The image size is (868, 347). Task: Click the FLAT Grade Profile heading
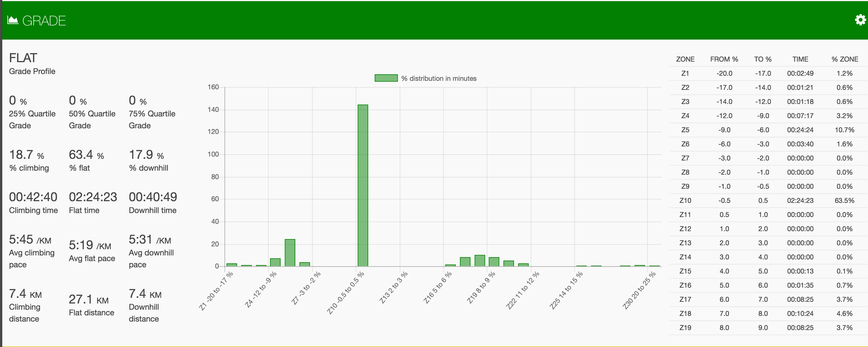(x=23, y=58)
